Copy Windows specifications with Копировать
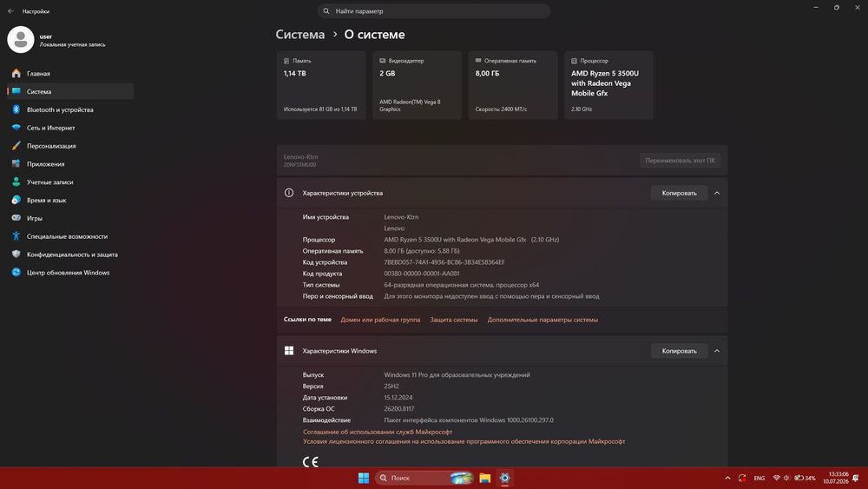868x489 pixels. (680, 351)
